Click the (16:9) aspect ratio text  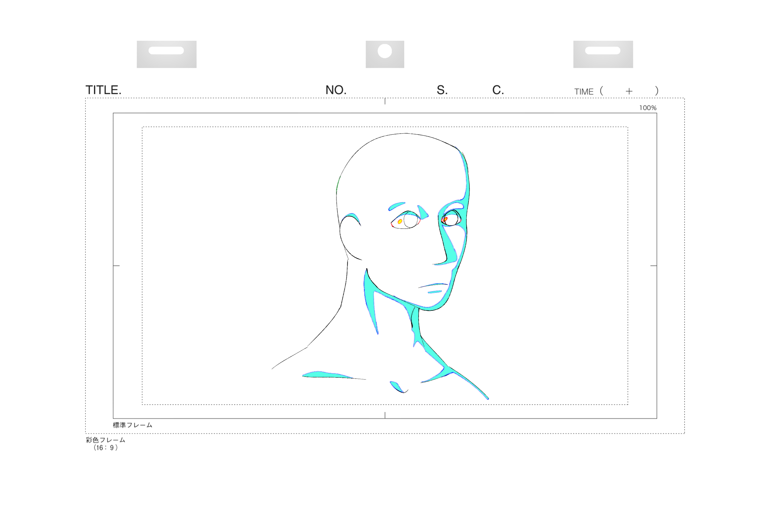click(x=105, y=448)
